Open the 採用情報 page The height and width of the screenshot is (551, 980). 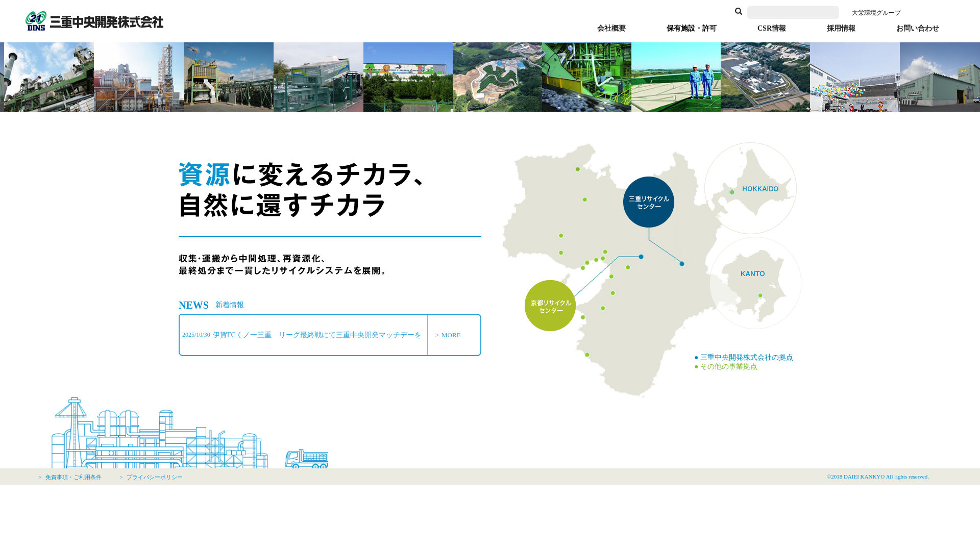pos(841,29)
